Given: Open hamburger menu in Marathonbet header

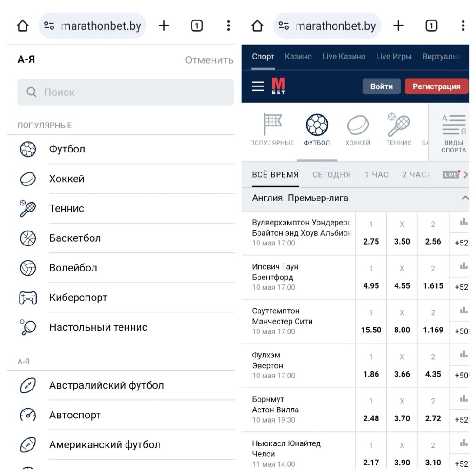Looking at the screenshot, I should coord(258,86).
